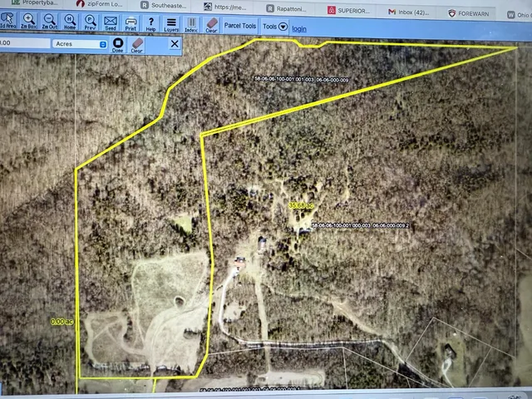Switch to the Southeaste... tab

[x=164, y=6]
